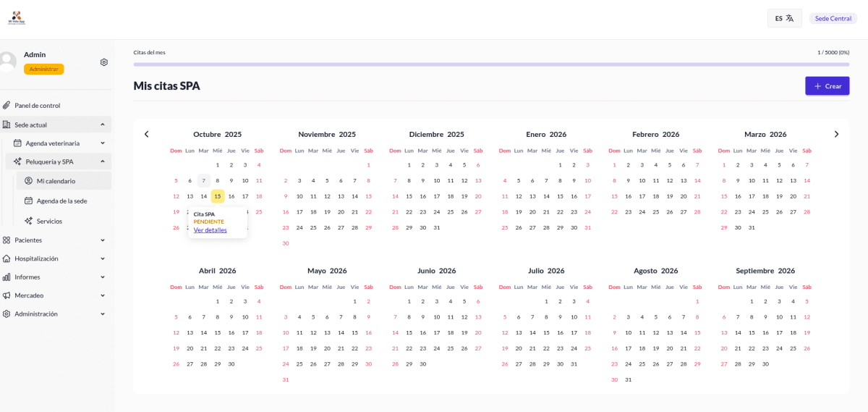Click the Panel de control icon

7,106
